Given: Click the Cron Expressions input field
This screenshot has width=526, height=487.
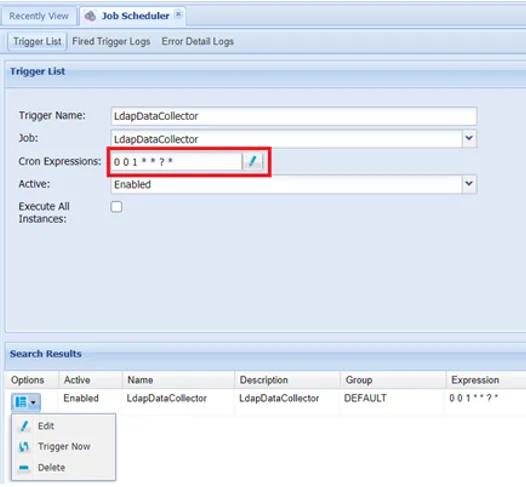Looking at the screenshot, I should click(x=176, y=162).
